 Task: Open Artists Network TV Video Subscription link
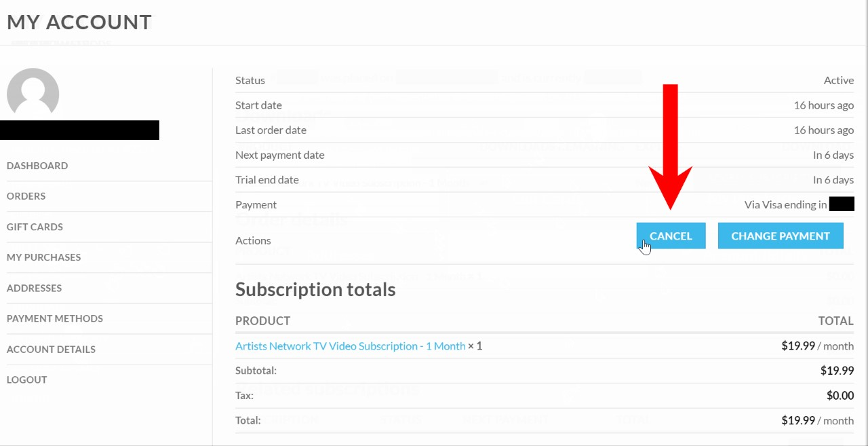pyautogui.click(x=350, y=346)
